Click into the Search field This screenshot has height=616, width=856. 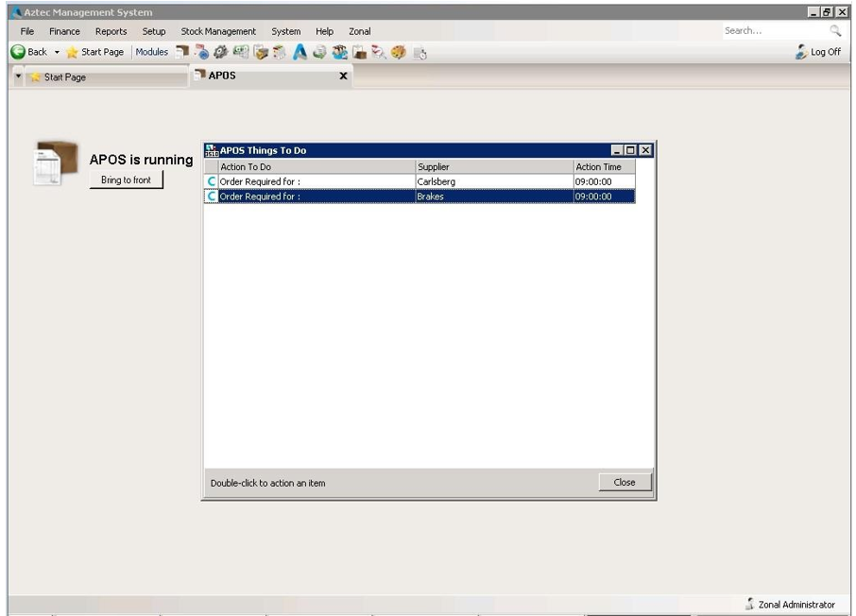[770, 31]
